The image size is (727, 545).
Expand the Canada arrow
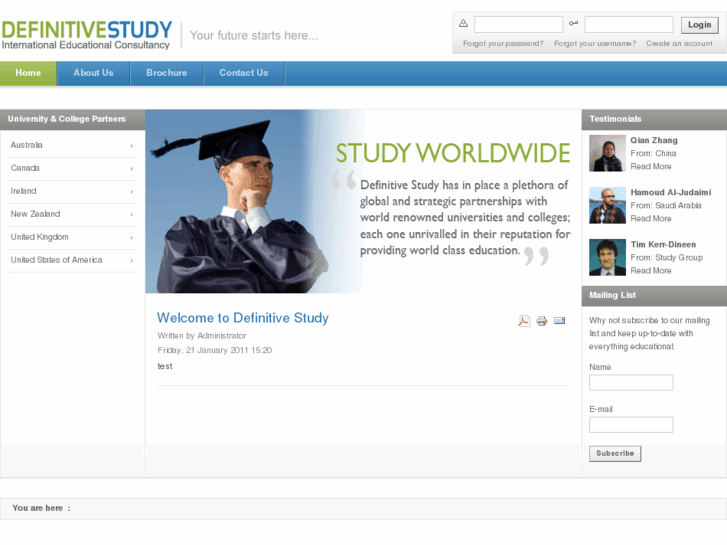click(132, 169)
